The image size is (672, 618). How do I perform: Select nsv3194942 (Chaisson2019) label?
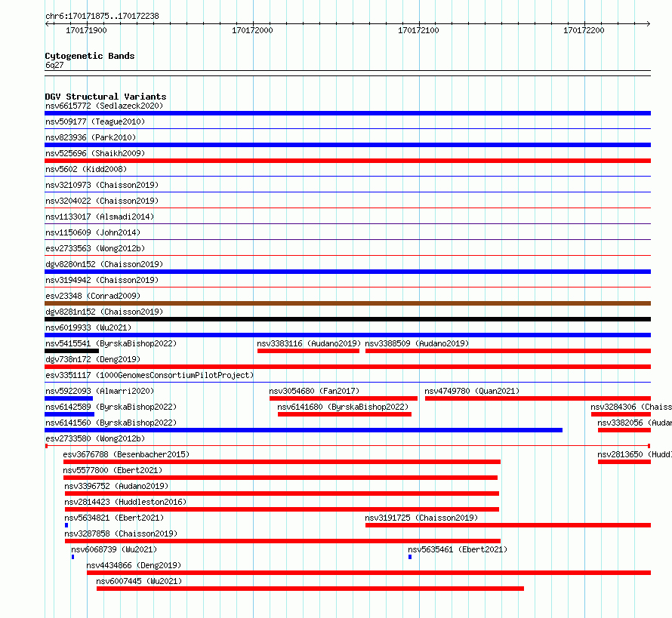(x=102, y=280)
